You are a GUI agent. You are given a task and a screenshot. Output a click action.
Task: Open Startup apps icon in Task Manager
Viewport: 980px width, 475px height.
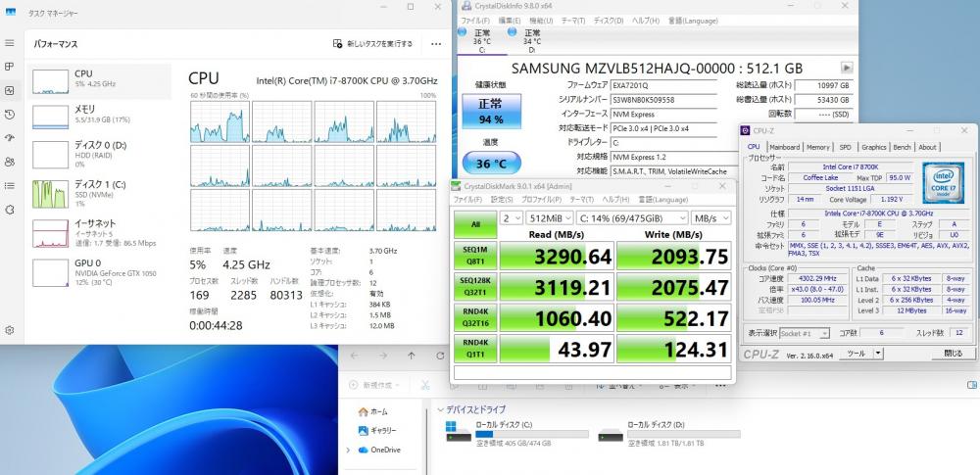pyautogui.click(x=10, y=138)
